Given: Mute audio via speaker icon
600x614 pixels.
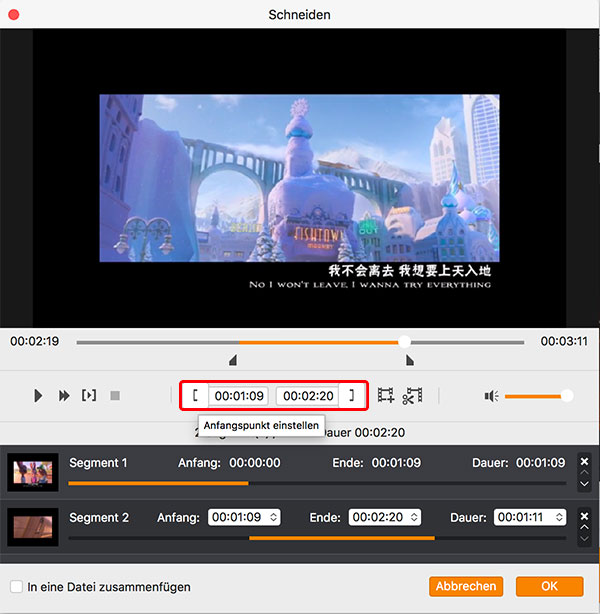Looking at the screenshot, I should [x=492, y=396].
